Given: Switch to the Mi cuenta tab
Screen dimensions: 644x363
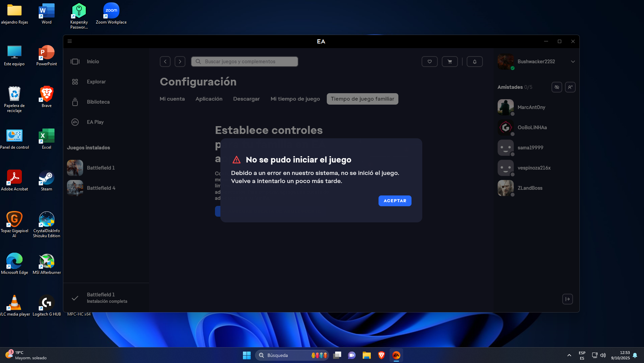Looking at the screenshot, I should pos(172,99).
